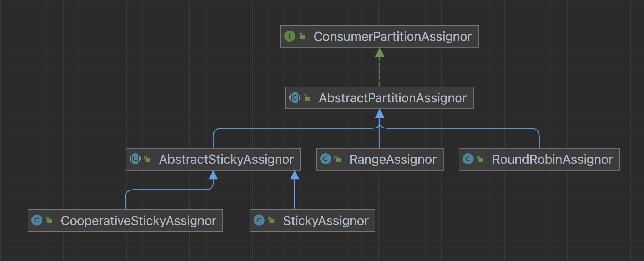Click the public lock icon on StickyAssignor

click(x=271, y=220)
